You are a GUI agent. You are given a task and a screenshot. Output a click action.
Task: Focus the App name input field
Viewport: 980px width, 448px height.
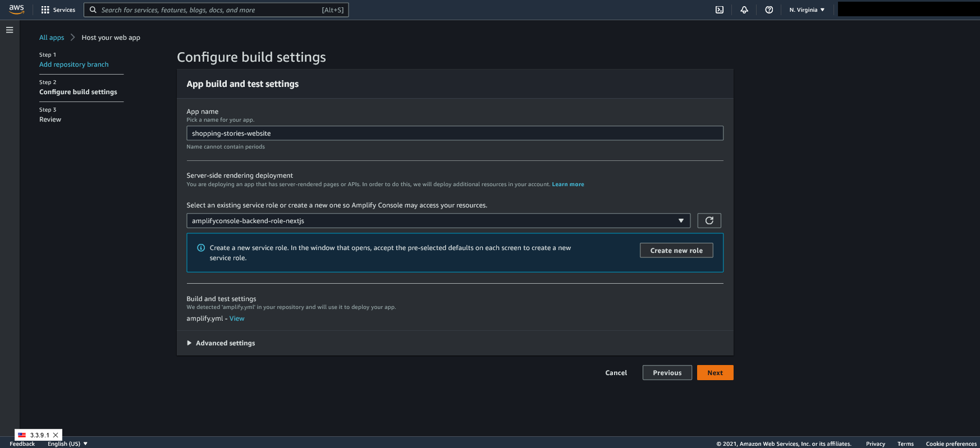coord(455,133)
